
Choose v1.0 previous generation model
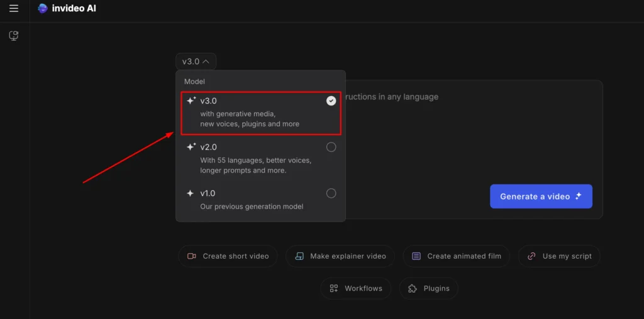(261, 200)
